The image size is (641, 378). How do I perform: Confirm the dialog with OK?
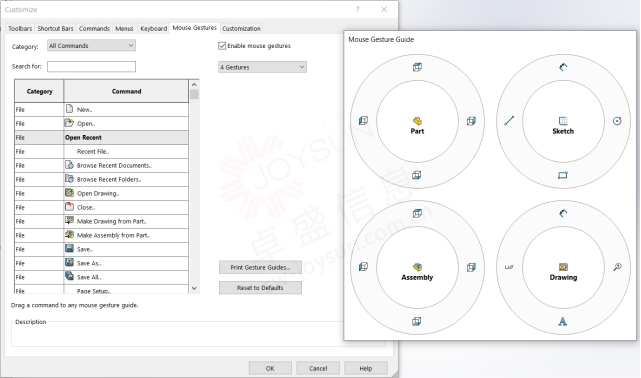(x=270, y=368)
